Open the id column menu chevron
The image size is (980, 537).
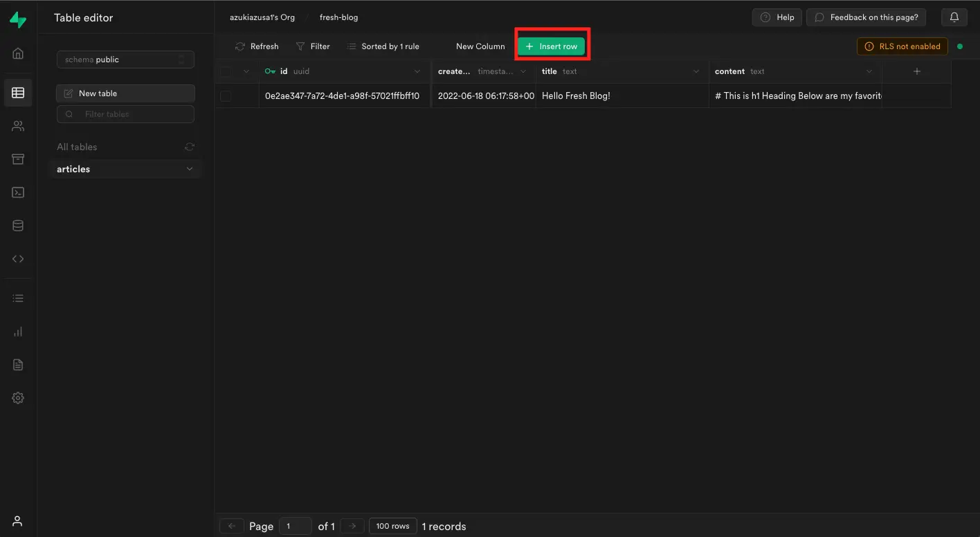coord(417,71)
